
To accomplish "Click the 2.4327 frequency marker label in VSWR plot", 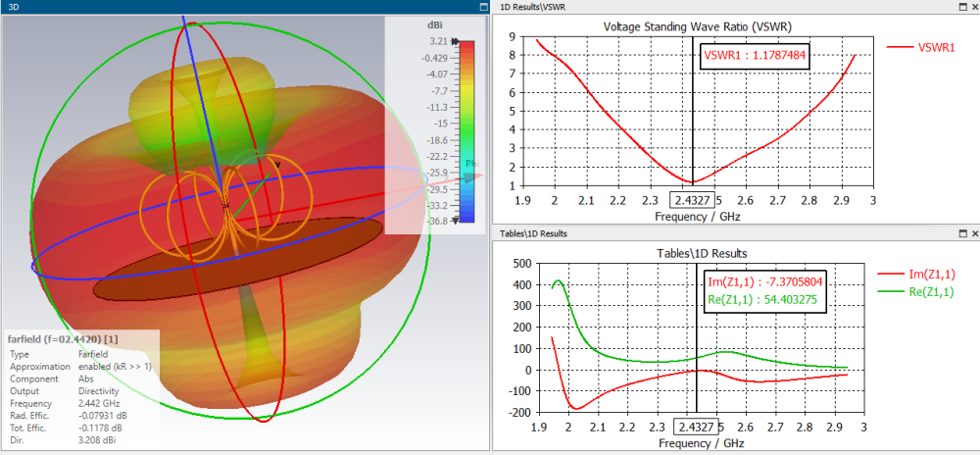I will (x=692, y=200).
